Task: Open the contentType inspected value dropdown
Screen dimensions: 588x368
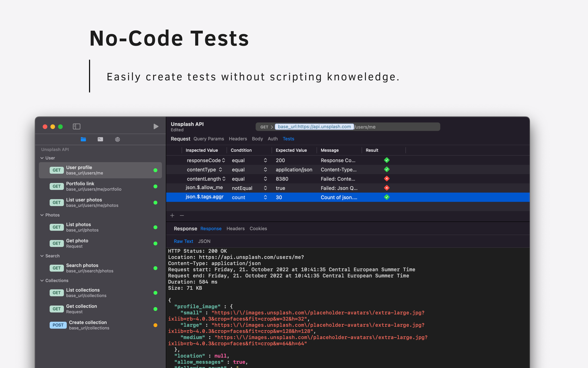Action: [220, 169]
